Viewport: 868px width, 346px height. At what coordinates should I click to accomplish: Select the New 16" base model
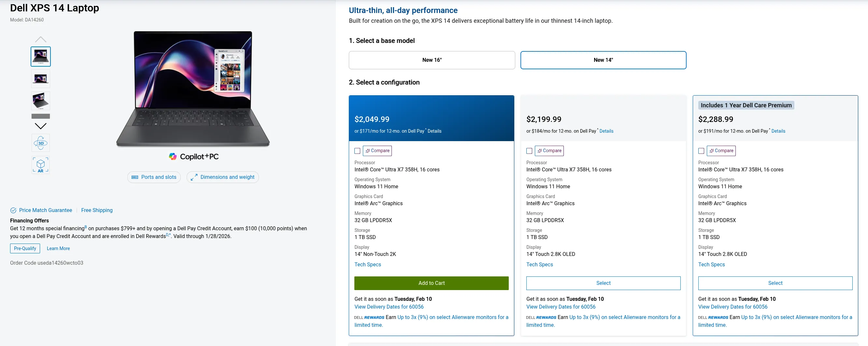coord(432,60)
